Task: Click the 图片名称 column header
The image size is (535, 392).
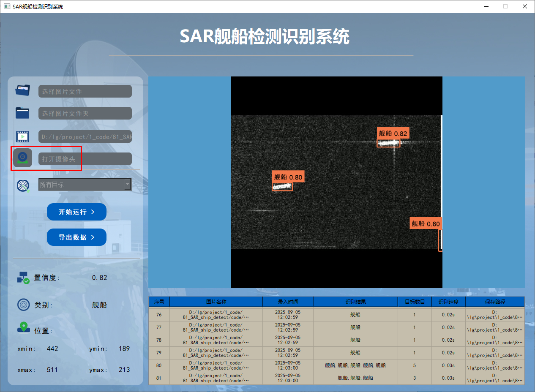Action: point(216,302)
